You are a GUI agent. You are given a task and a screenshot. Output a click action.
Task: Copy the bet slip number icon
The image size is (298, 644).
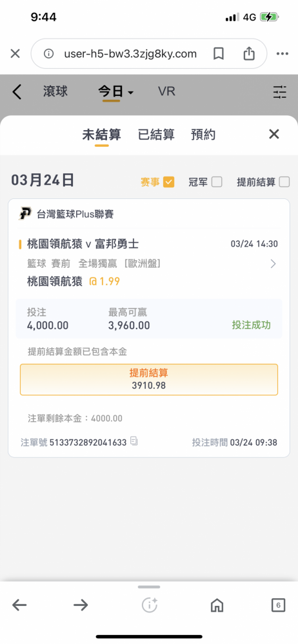pyautogui.click(x=134, y=442)
